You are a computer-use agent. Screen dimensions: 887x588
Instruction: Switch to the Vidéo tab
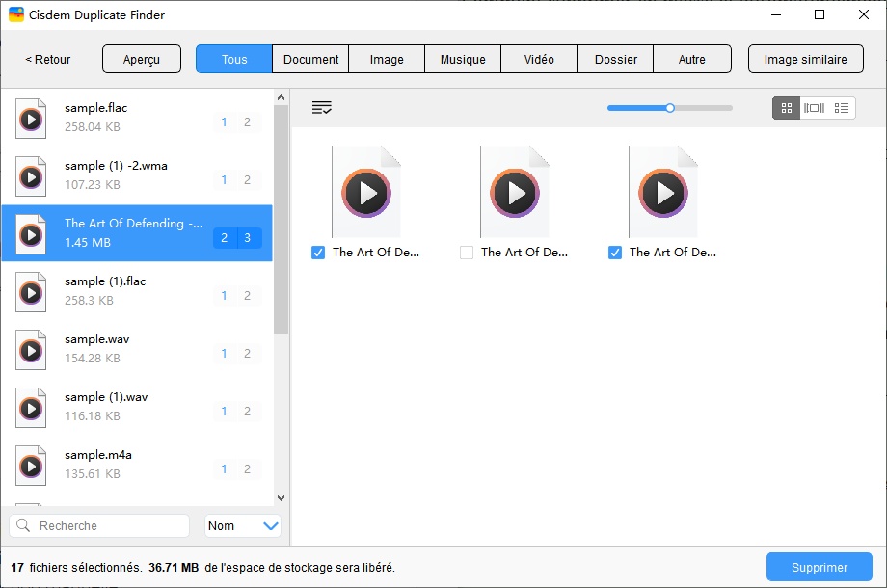coord(539,60)
